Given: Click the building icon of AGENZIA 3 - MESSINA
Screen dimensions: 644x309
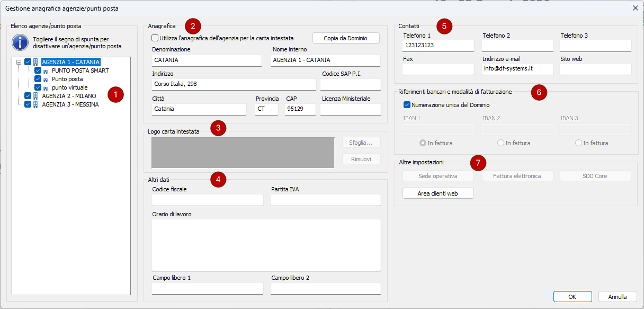Looking at the screenshot, I should [35, 104].
